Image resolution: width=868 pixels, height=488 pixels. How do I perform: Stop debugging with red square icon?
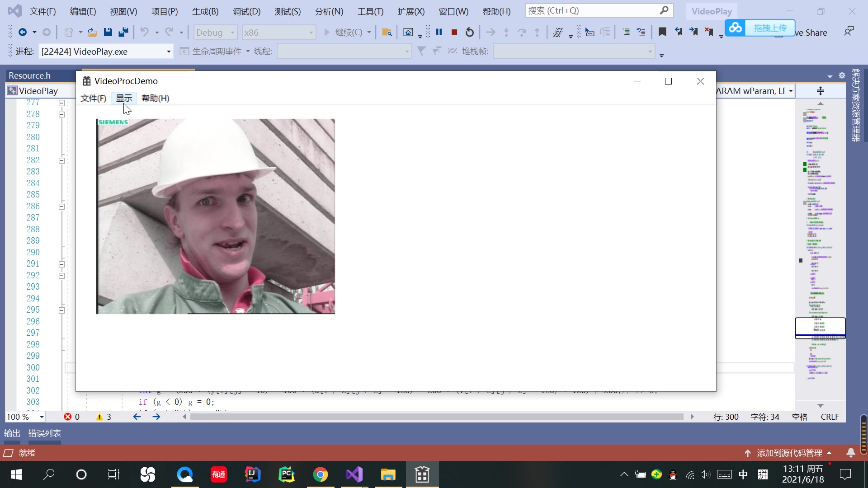point(454,32)
